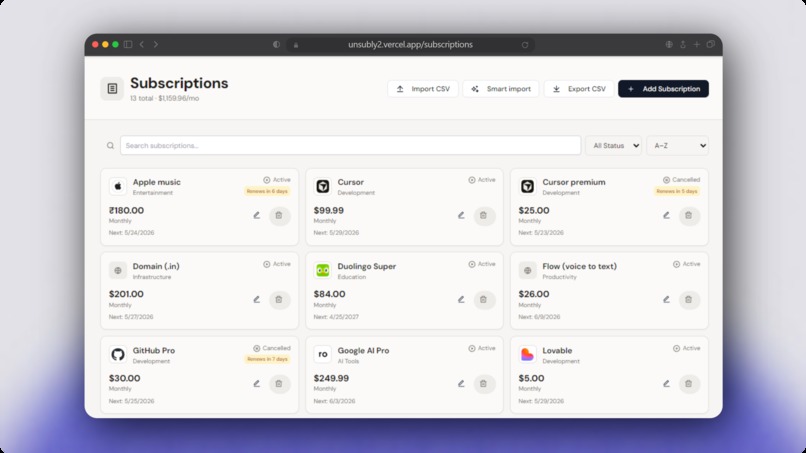Edit the Apple music subscription

click(x=257, y=215)
